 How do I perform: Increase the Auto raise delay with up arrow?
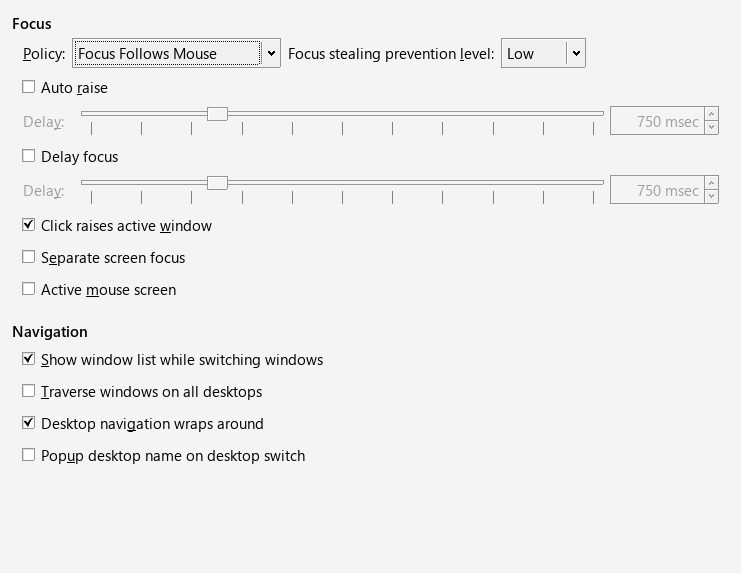[x=711, y=115]
